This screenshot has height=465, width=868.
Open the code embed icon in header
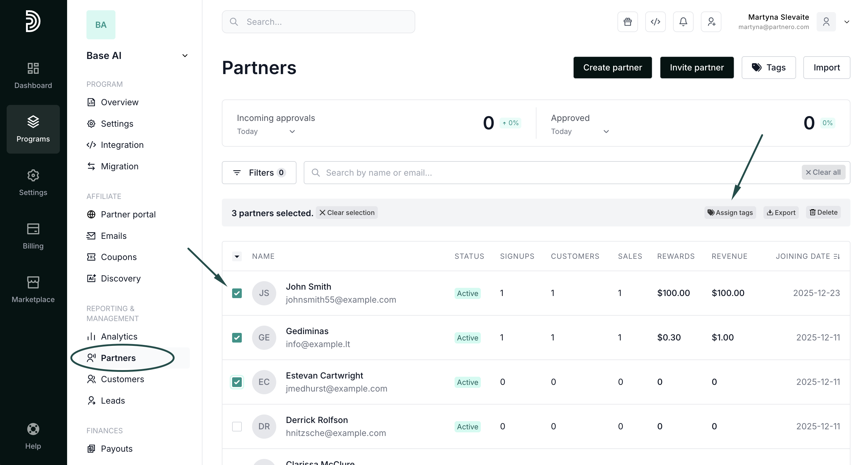coord(655,22)
